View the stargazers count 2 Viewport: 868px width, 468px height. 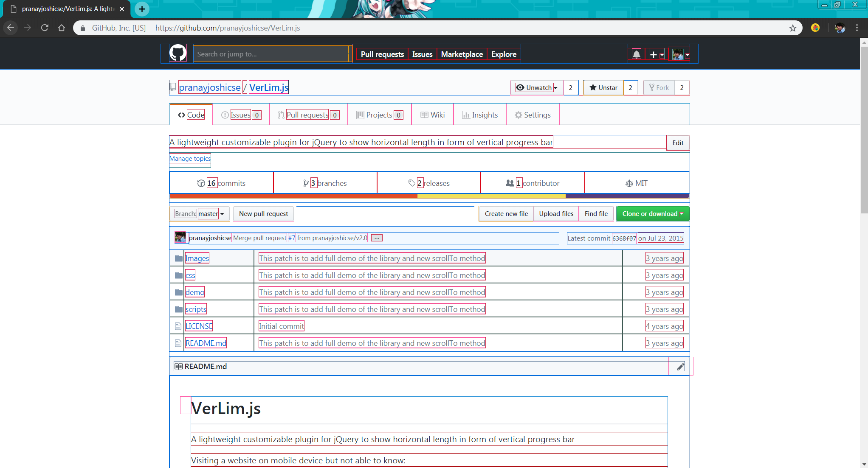tap(631, 88)
